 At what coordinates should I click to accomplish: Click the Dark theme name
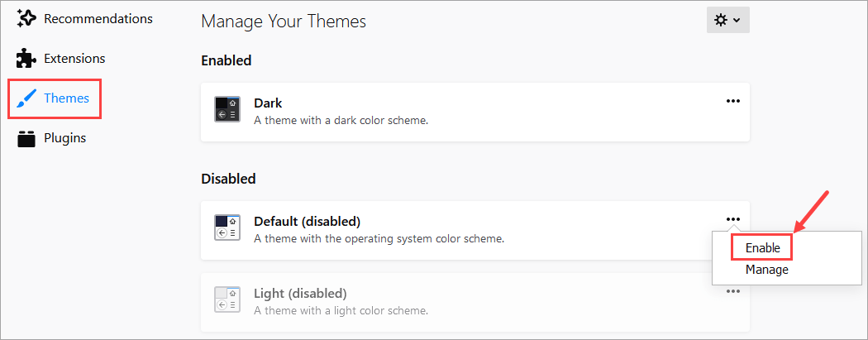pyautogui.click(x=268, y=103)
